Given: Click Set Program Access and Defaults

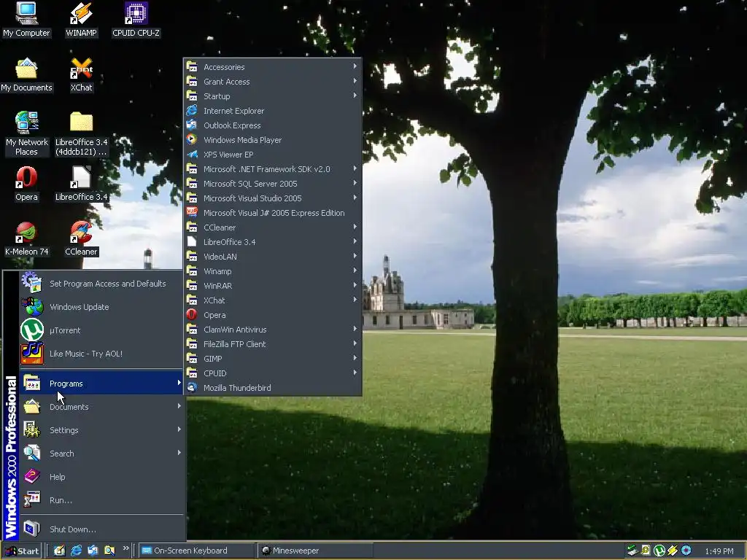Looking at the screenshot, I should (x=101, y=284).
